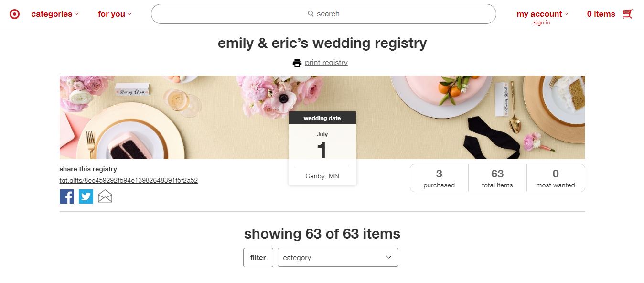Share registry on Twitter
The width and height of the screenshot is (644, 283).
pos(86,196)
